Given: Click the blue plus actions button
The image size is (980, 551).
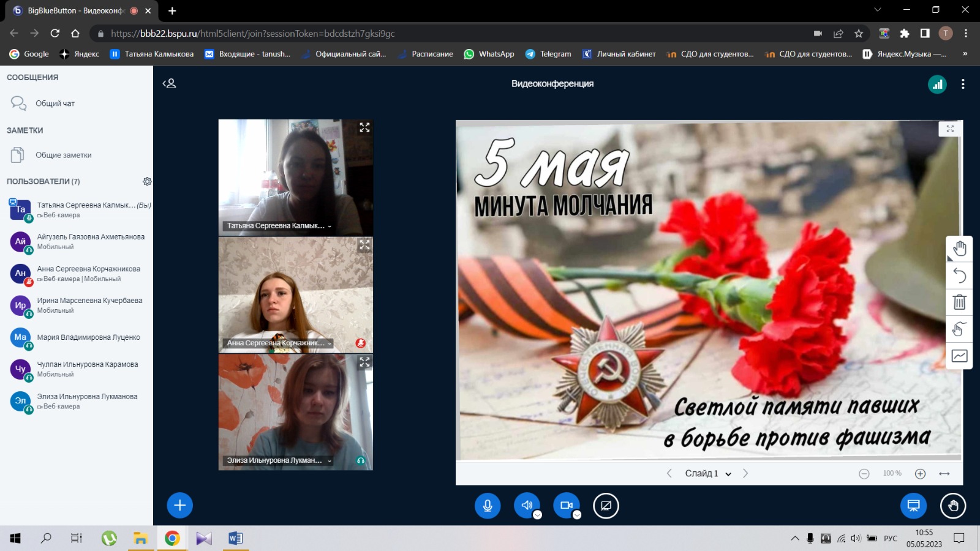Looking at the screenshot, I should (179, 506).
